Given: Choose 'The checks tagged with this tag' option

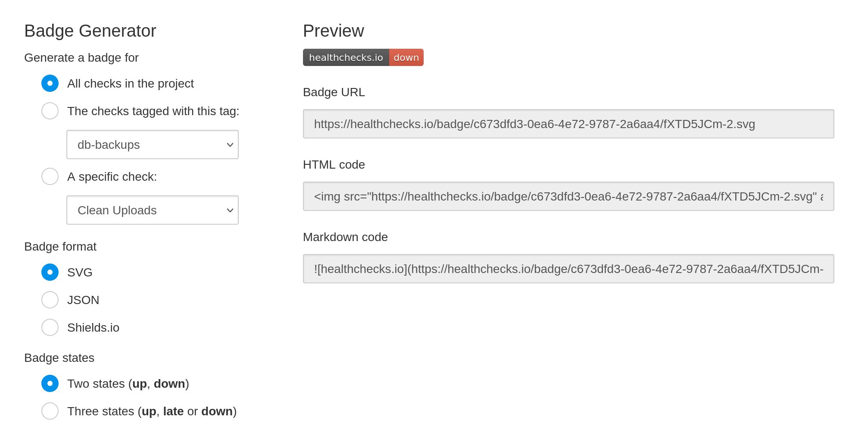Looking at the screenshot, I should click(50, 111).
